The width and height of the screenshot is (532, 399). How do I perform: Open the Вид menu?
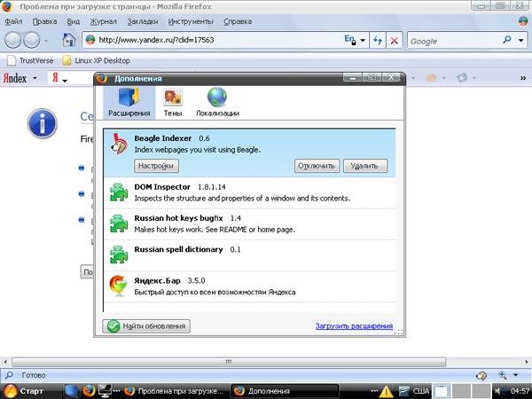tap(74, 21)
